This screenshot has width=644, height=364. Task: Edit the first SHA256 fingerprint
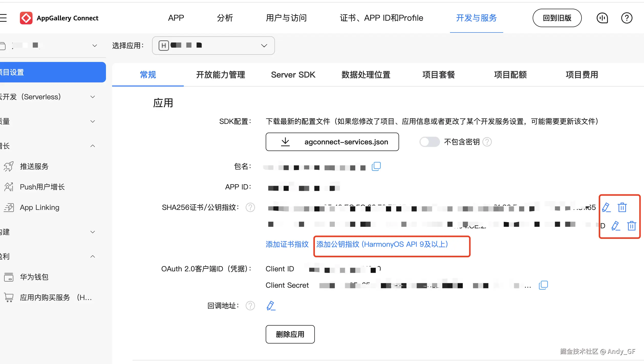coord(606,207)
